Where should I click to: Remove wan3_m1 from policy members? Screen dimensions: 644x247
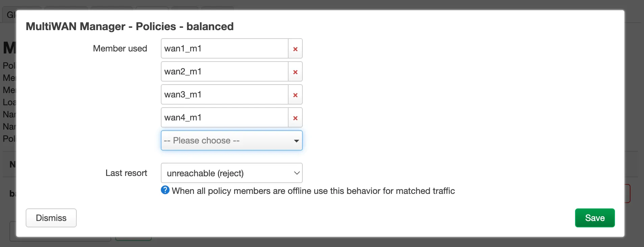pos(295,95)
